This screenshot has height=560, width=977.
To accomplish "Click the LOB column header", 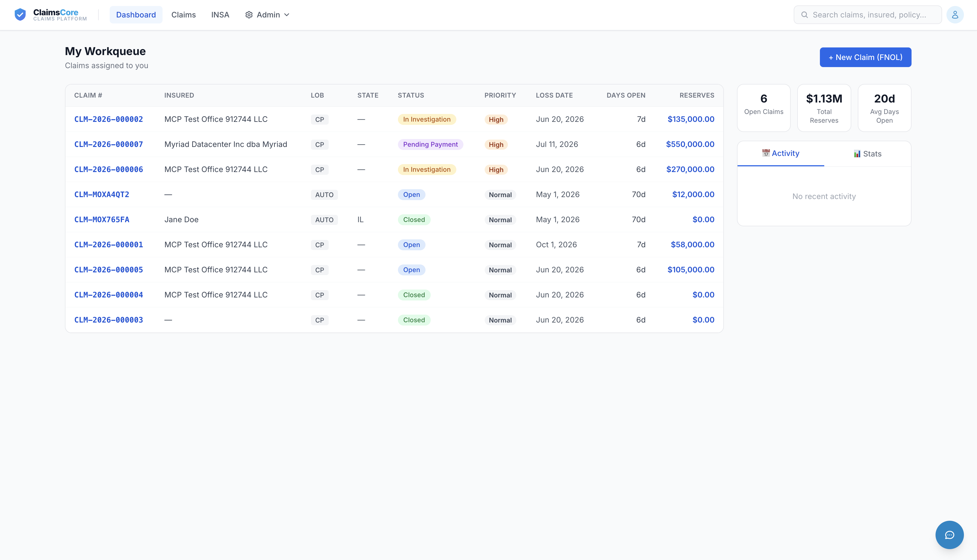I will pyautogui.click(x=317, y=95).
